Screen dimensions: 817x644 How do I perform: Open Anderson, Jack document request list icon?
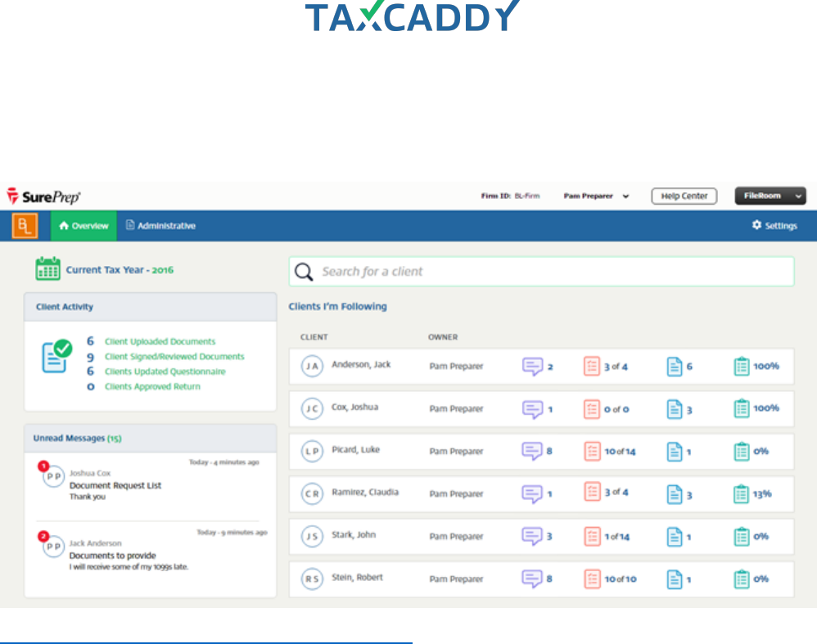pyautogui.click(x=591, y=367)
